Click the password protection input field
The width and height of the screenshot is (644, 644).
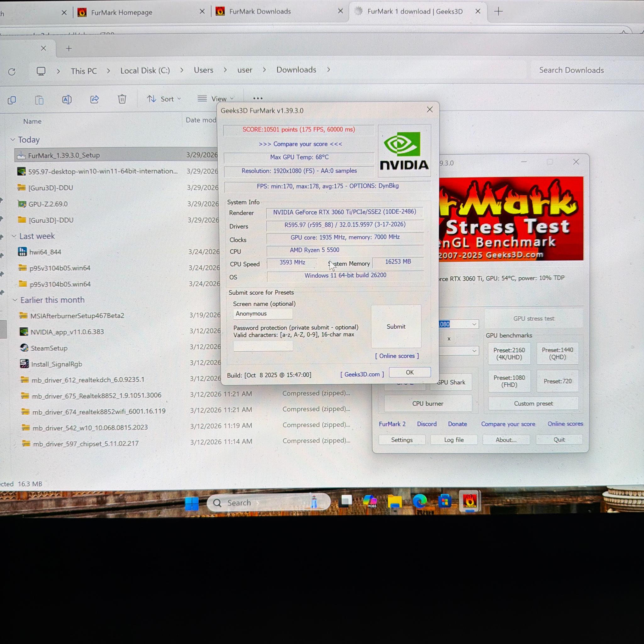[x=263, y=346]
